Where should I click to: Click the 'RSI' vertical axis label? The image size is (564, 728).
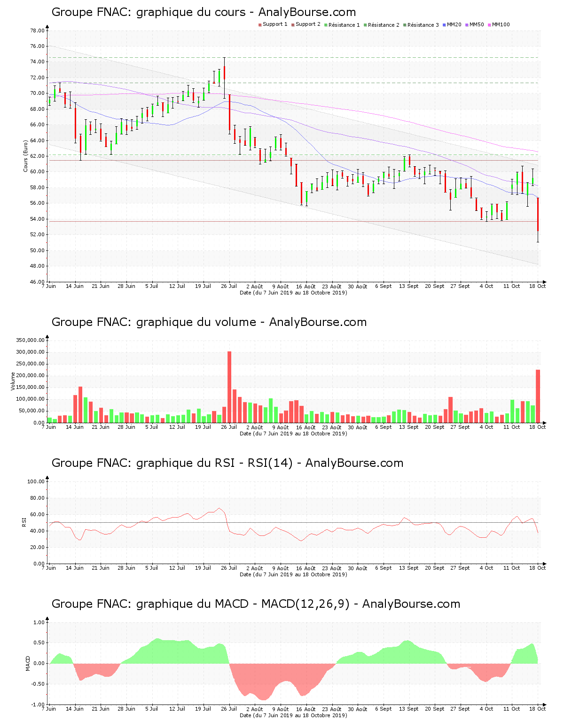click(x=24, y=522)
